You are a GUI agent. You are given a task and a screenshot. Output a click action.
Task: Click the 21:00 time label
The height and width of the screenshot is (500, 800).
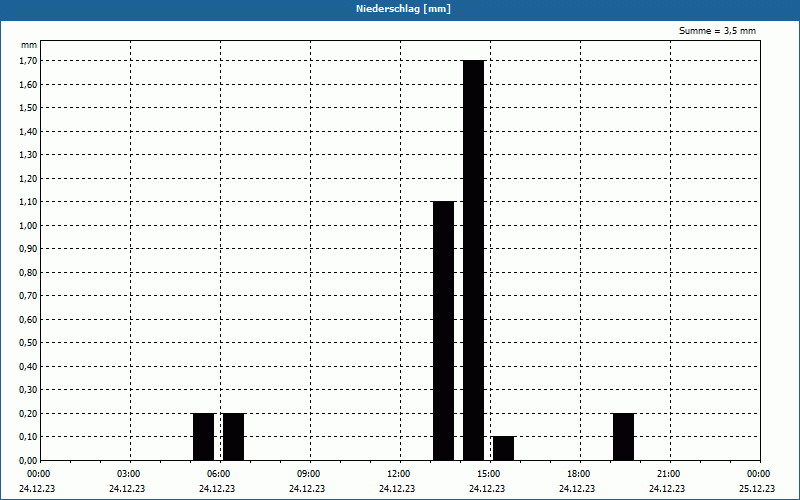point(668,474)
